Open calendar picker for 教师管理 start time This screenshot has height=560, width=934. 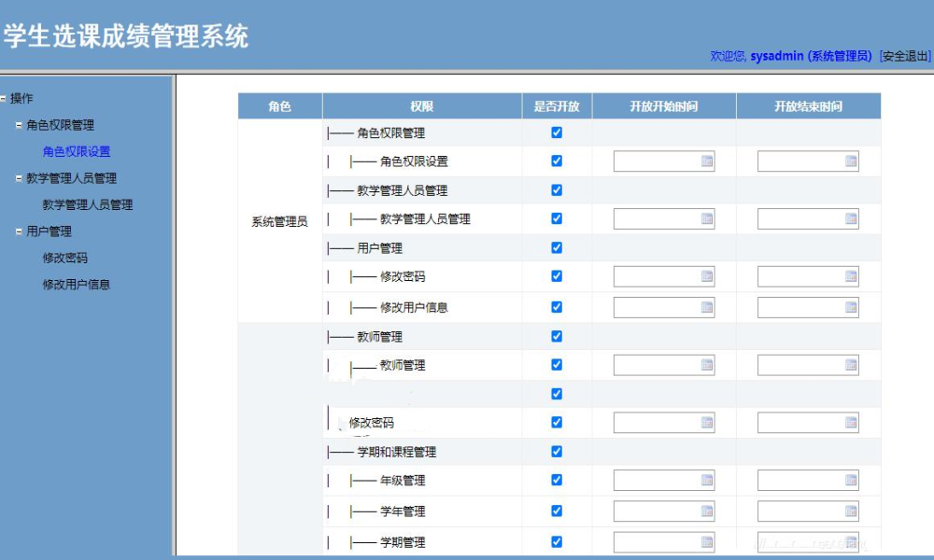(x=707, y=365)
